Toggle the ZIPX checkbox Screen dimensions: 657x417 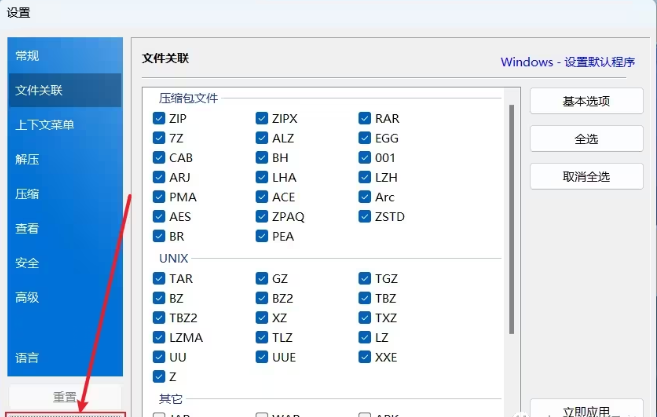click(261, 118)
